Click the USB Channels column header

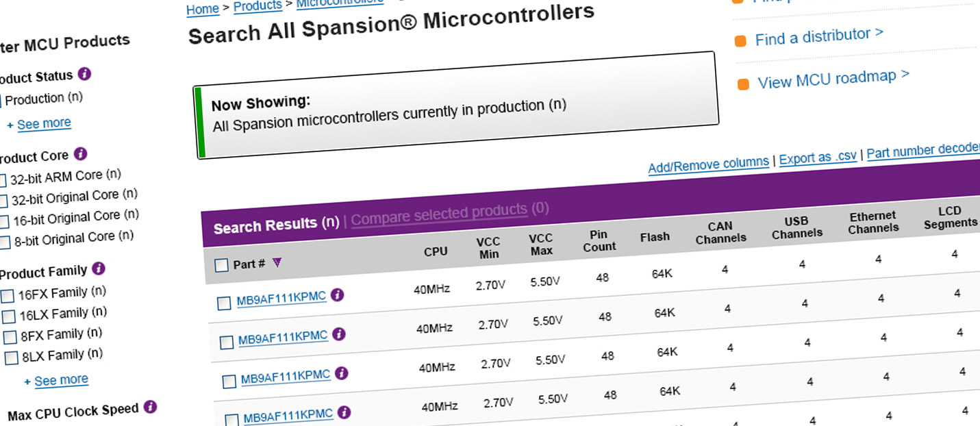[x=797, y=227]
